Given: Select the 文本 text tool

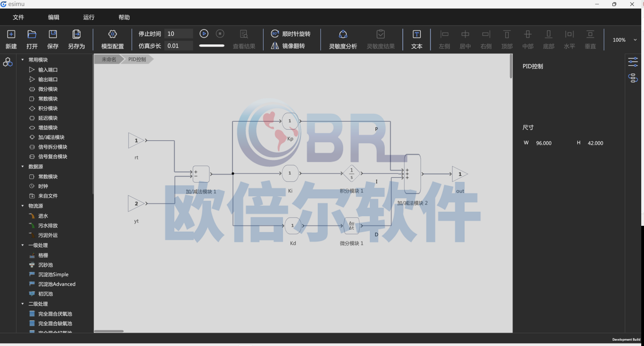Looking at the screenshot, I should point(417,39).
